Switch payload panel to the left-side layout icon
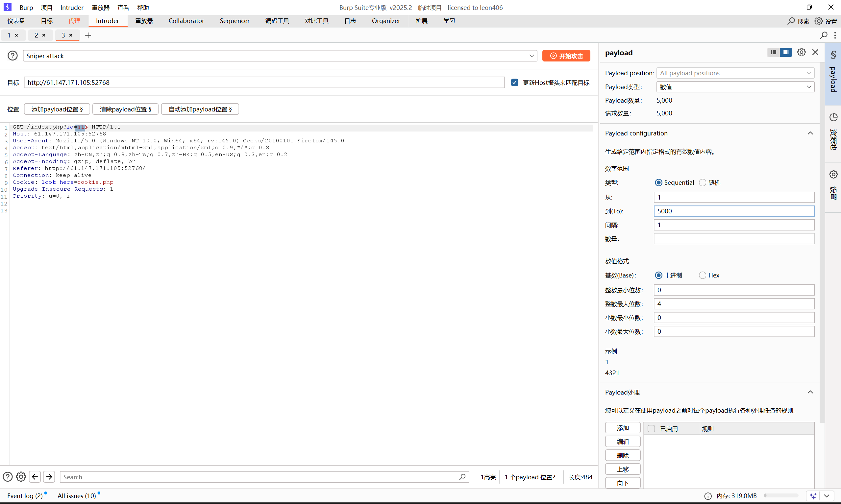Image resolution: width=841 pixels, height=504 pixels. coord(773,52)
